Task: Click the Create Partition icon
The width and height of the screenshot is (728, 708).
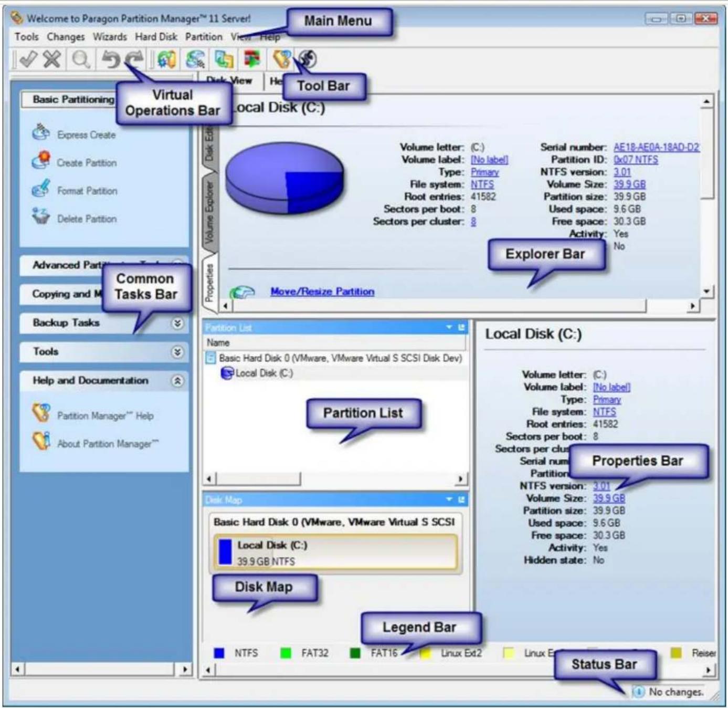Action: click(x=41, y=160)
